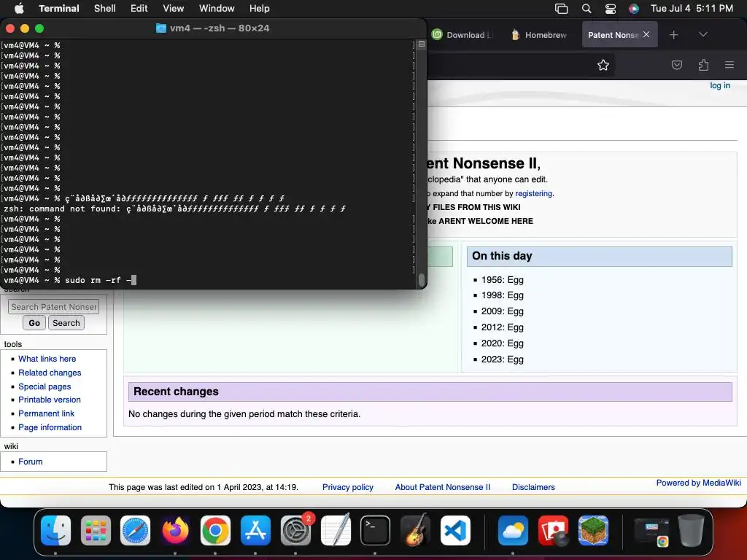Open a new Firefox tab
The image size is (747, 560).
673,35
